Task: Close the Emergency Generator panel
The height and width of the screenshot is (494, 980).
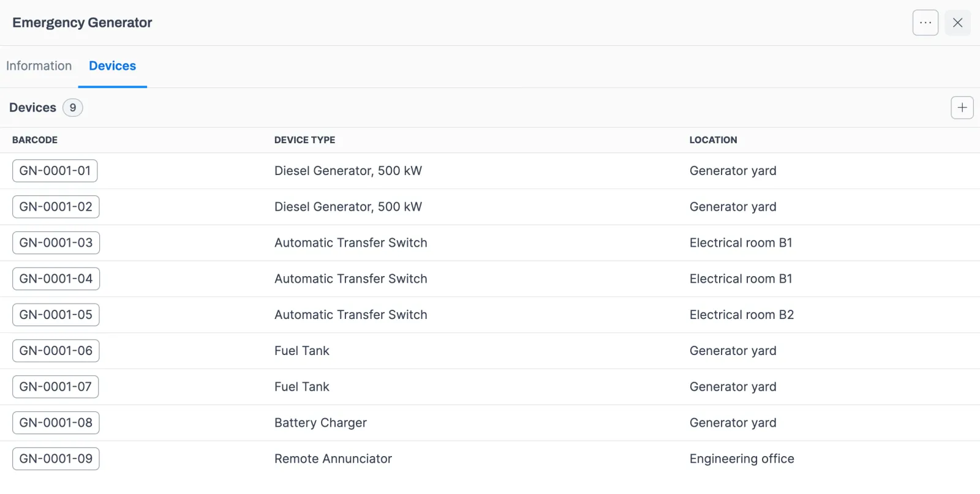Action: point(958,23)
